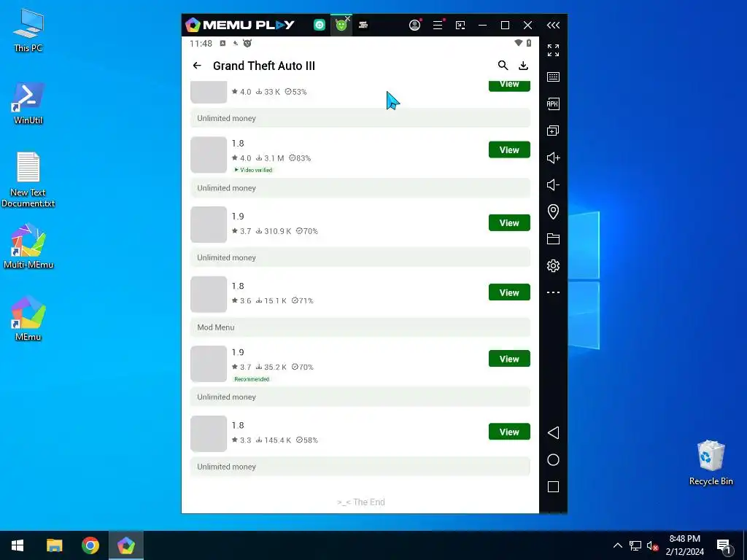Click the Video verified label
This screenshot has width=747, height=560.
click(253, 170)
